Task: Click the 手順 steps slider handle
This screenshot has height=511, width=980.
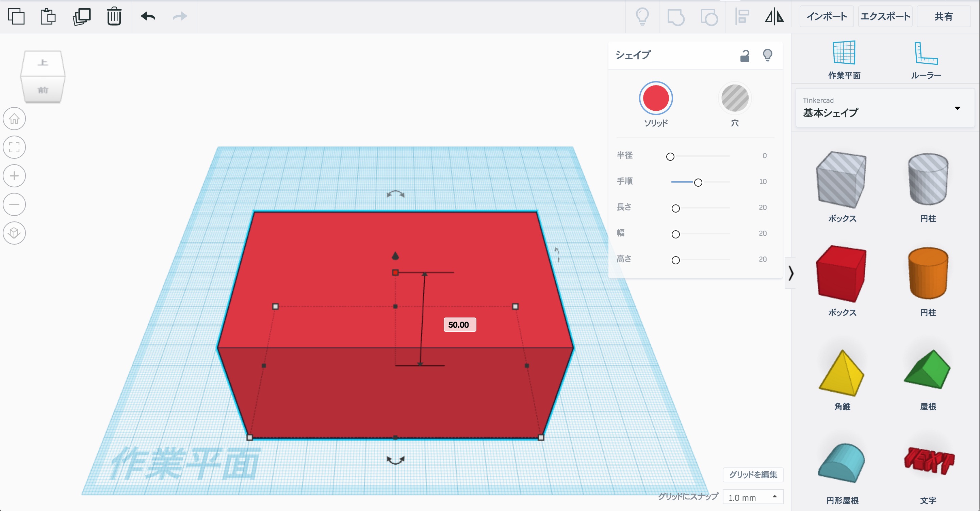Action: tap(698, 182)
